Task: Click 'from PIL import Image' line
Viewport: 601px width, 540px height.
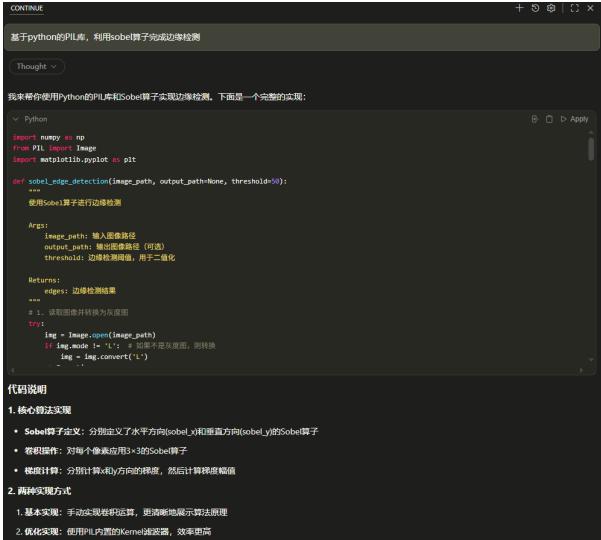Action: coord(54,148)
